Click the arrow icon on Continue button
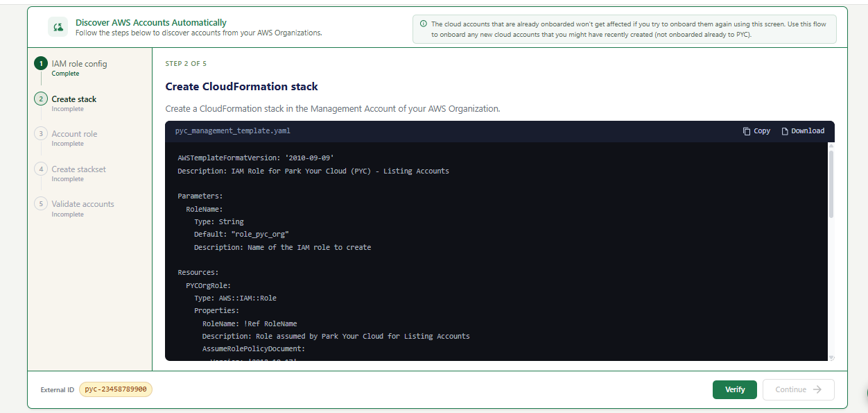The width and height of the screenshot is (868, 413). click(817, 389)
